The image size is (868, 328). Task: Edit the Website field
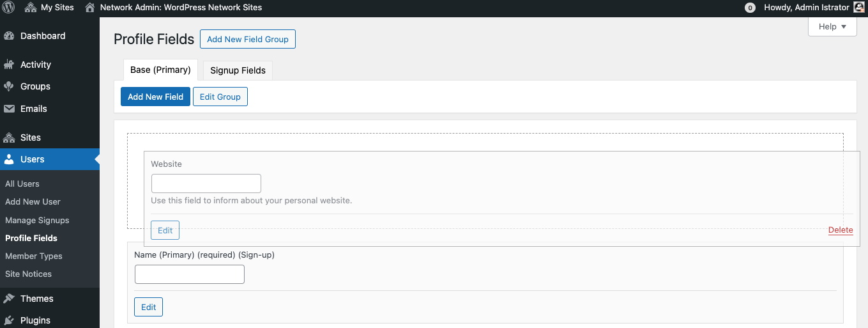point(165,230)
